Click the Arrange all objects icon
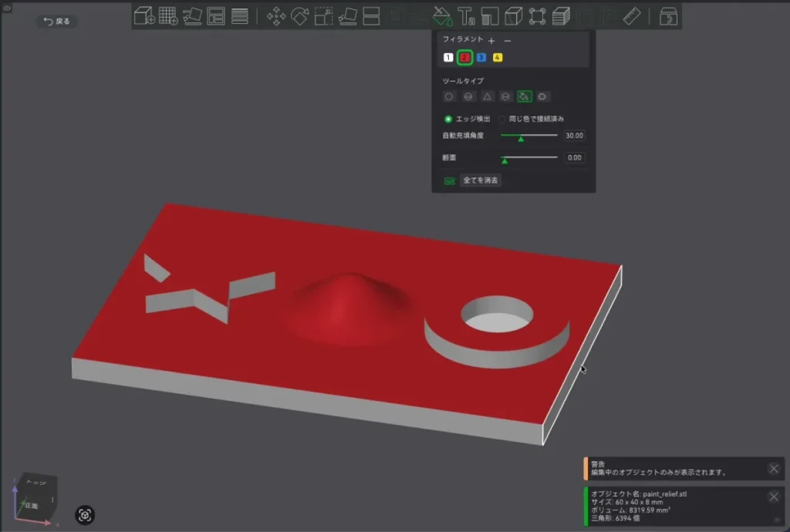This screenshot has width=790, height=532. [216, 16]
